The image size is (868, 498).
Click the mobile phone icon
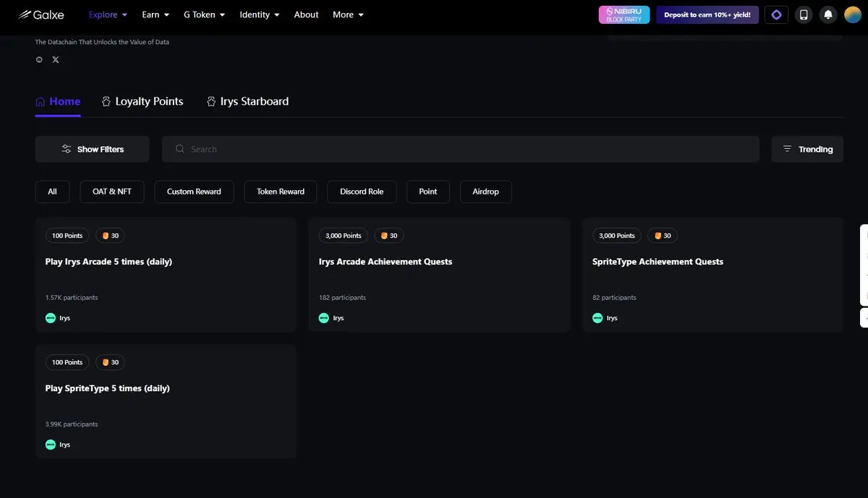coord(804,14)
